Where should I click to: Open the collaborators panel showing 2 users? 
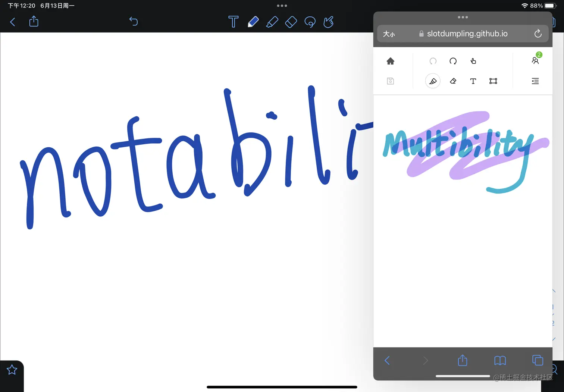pos(535,60)
